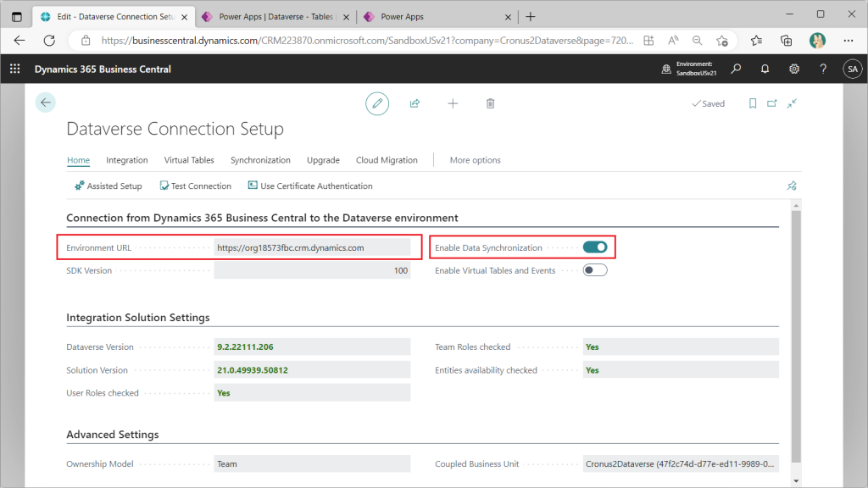Toggle Enable Data Synchronization switch
Viewport: 868px width, 488px height.
pos(595,247)
